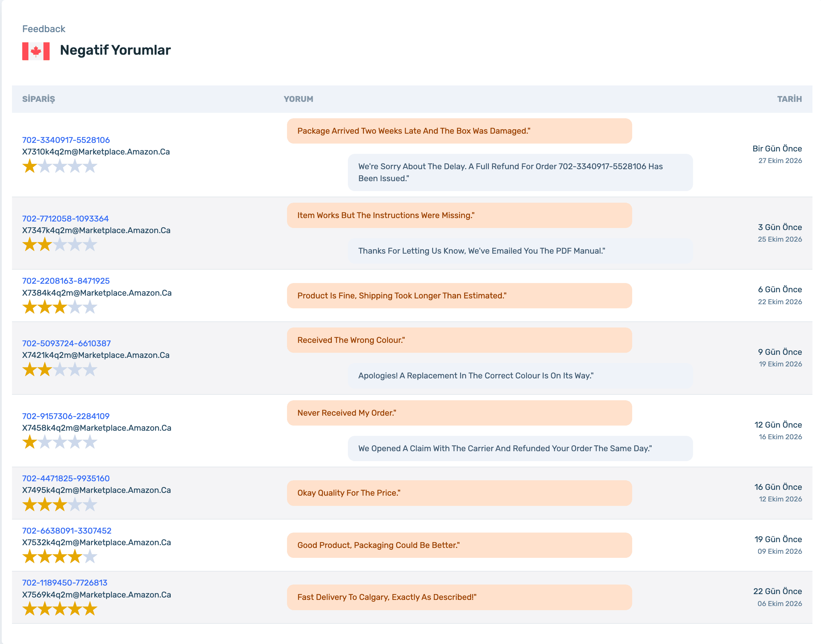Click comment 'Good Product, Packaging Could Be Better'
This screenshot has width=821, height=644.
459,545
